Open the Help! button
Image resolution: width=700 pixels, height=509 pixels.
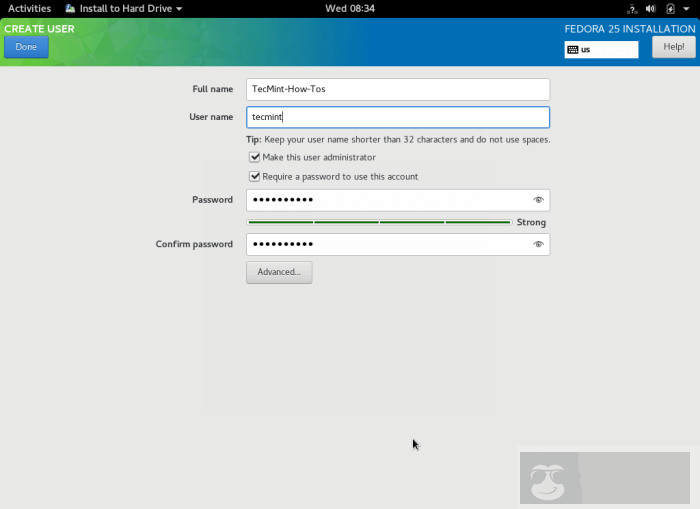(674, 47)
